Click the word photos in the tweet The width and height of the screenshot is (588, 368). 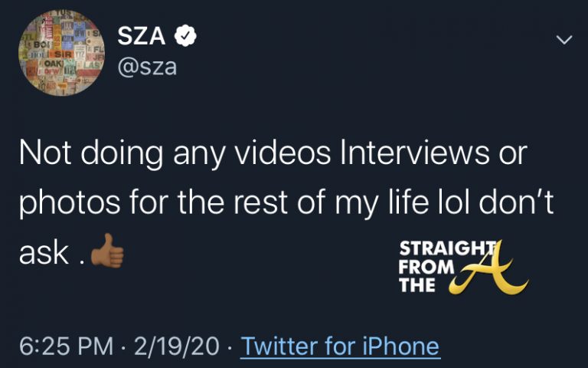[68, 204]
